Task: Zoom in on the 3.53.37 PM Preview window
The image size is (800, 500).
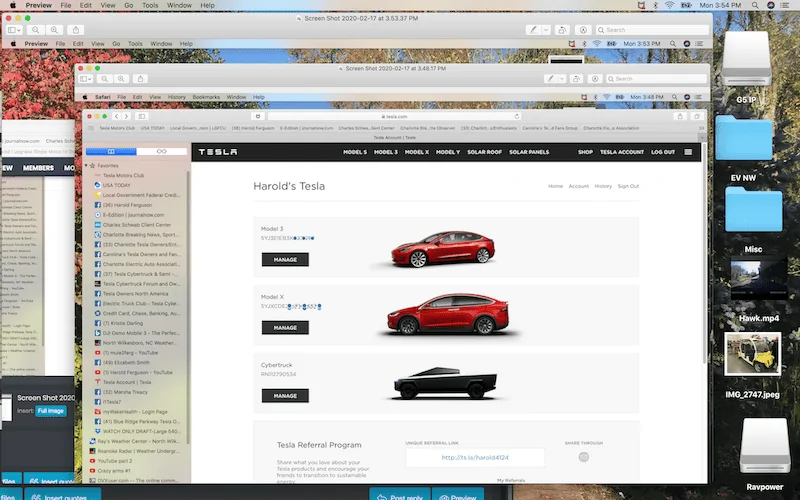Action: click(x=54, y=30)
